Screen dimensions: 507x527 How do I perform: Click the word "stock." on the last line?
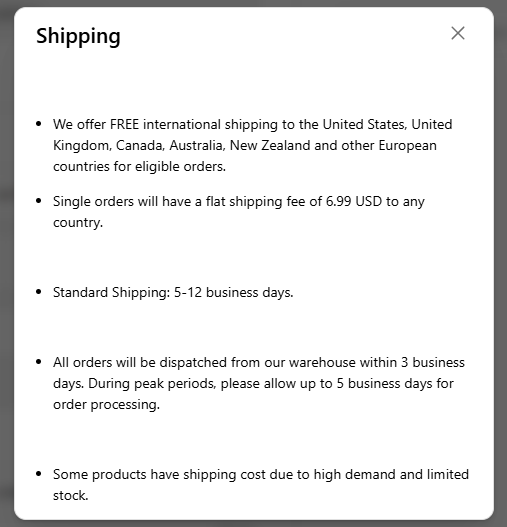click(71, 495)
